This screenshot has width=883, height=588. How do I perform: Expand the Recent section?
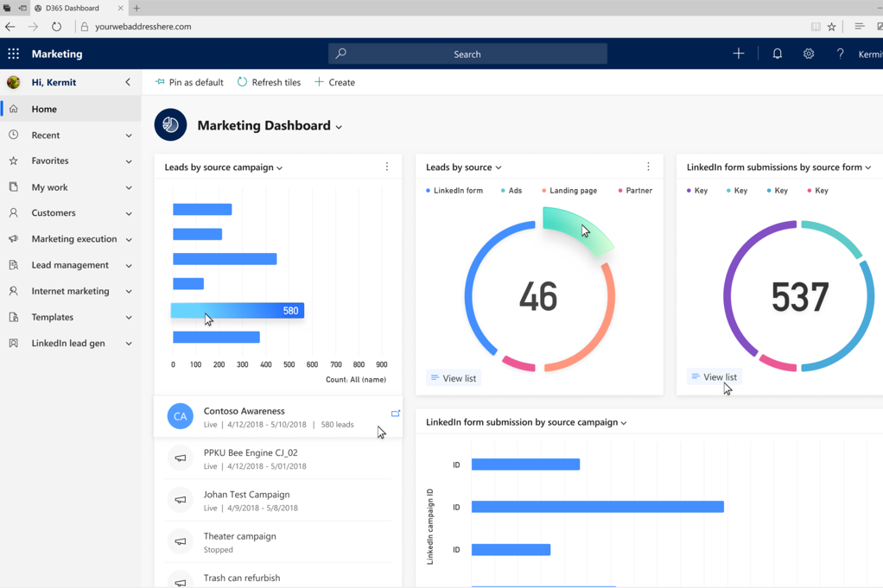pos(129,136)
